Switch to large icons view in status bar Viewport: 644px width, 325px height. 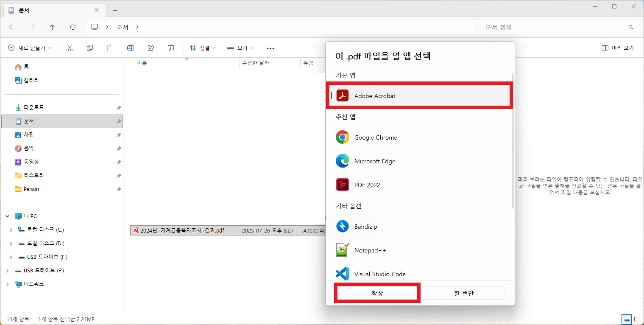click(x=636, y=319)
